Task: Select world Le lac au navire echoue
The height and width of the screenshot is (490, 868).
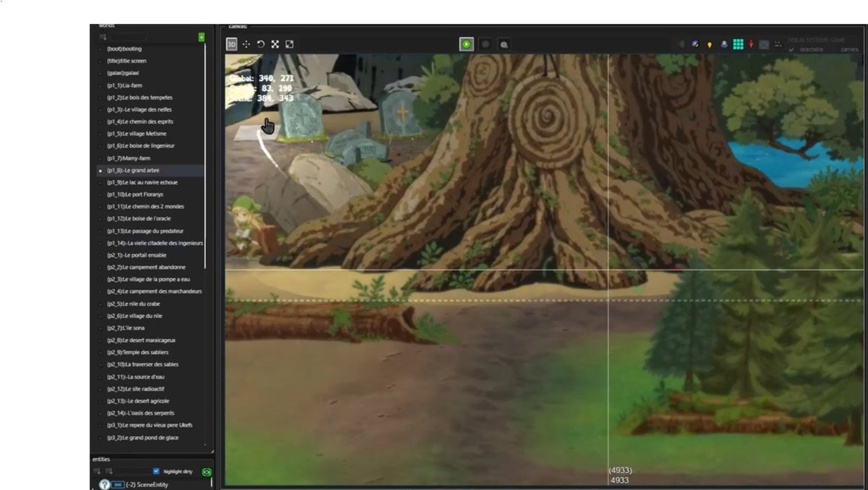Action: [x=151, y=182]
